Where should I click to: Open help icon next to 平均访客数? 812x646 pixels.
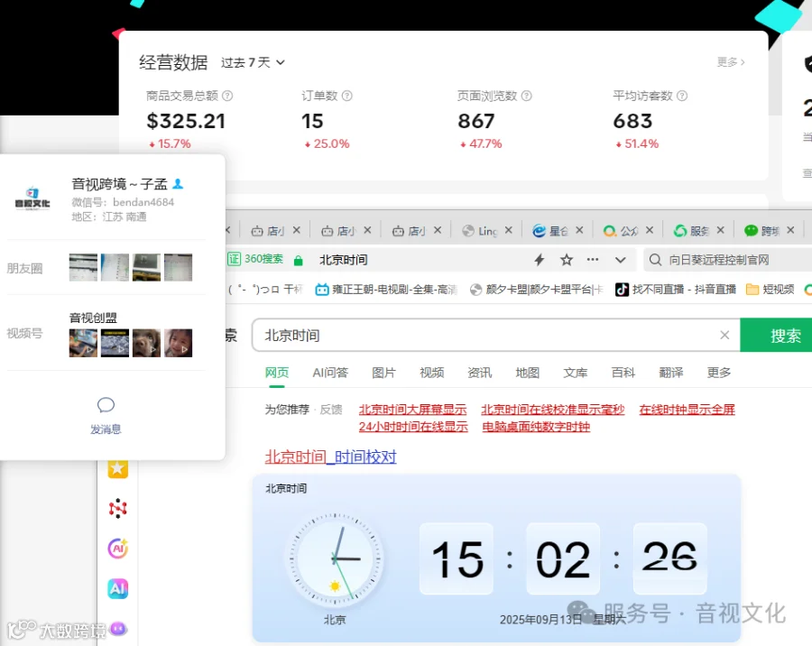pyautogui.click(x=682, y=96)
